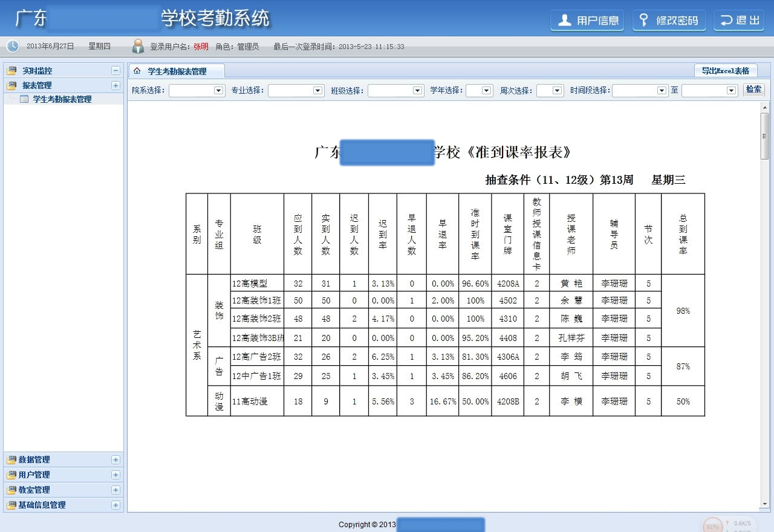Select 学生考勤报表管理 in the sidebar tree

pos(62,99)
